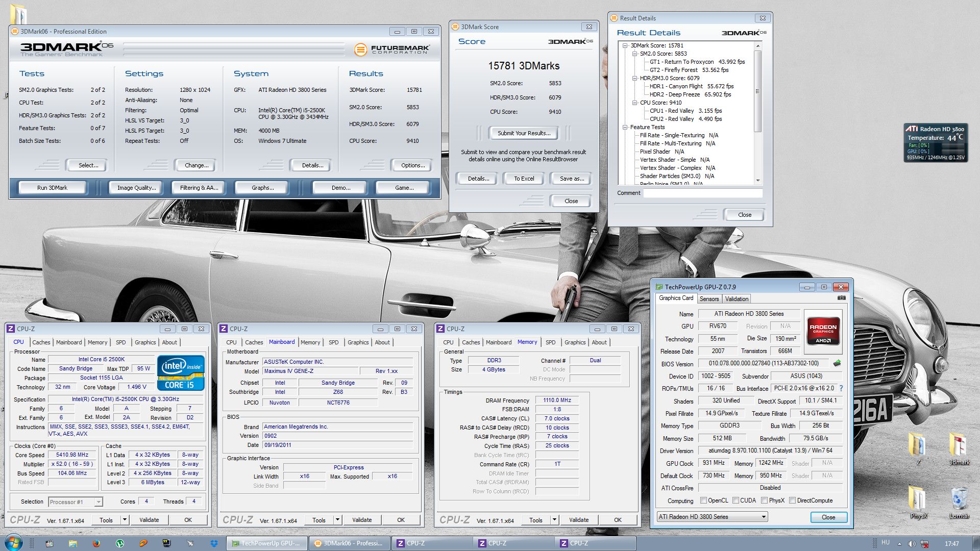Viewport: 980px width, 551px height.
Task: Click the monitor icon with 99 on taskbar
Action: click(x=167, y=543)
